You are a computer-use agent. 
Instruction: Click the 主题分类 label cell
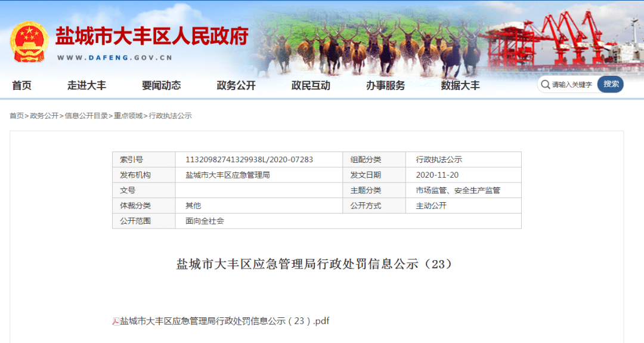(x=374, y=190)
